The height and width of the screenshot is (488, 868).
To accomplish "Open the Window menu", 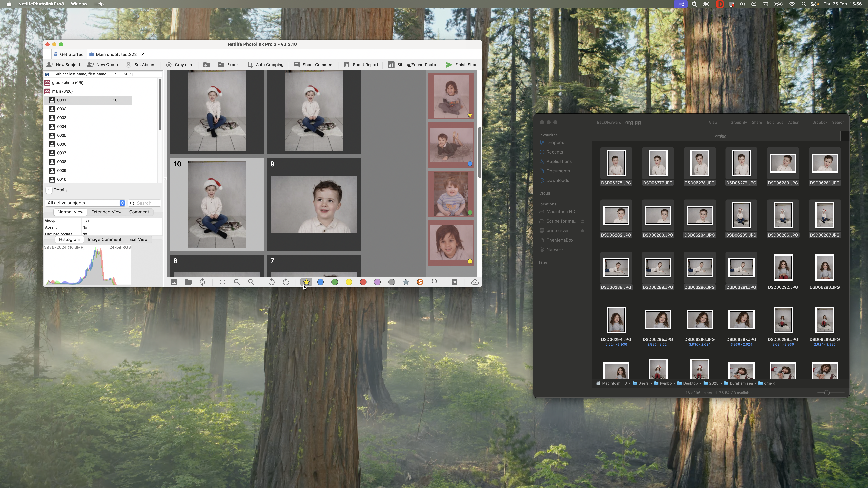I will (x=79, y=4).
